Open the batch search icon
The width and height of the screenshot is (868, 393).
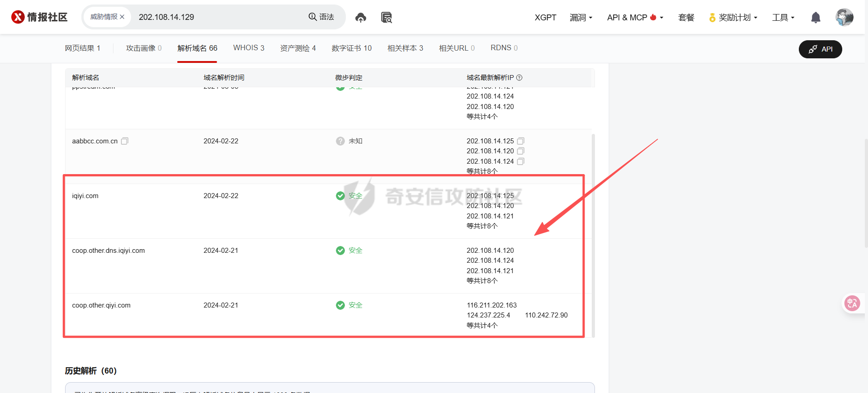click(386, 18)
